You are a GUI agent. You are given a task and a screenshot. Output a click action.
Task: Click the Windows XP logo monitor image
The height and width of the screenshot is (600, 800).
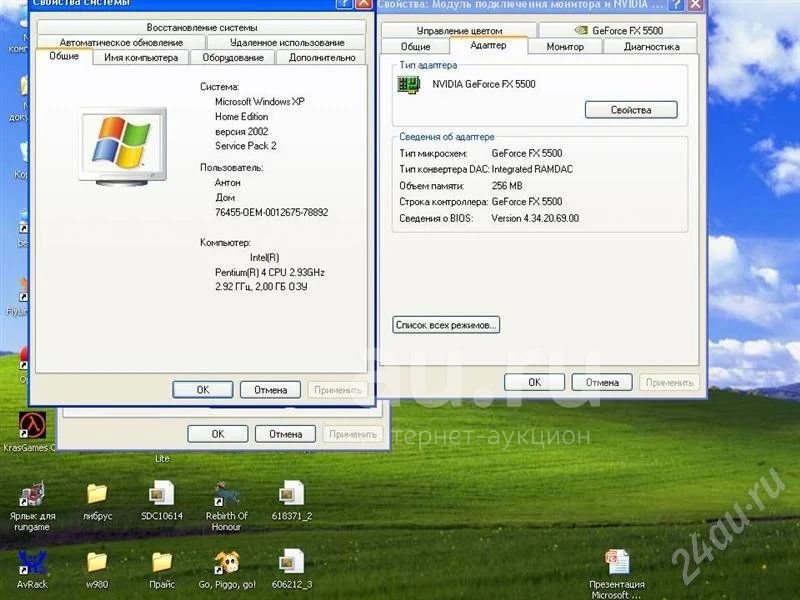point(123,146)
